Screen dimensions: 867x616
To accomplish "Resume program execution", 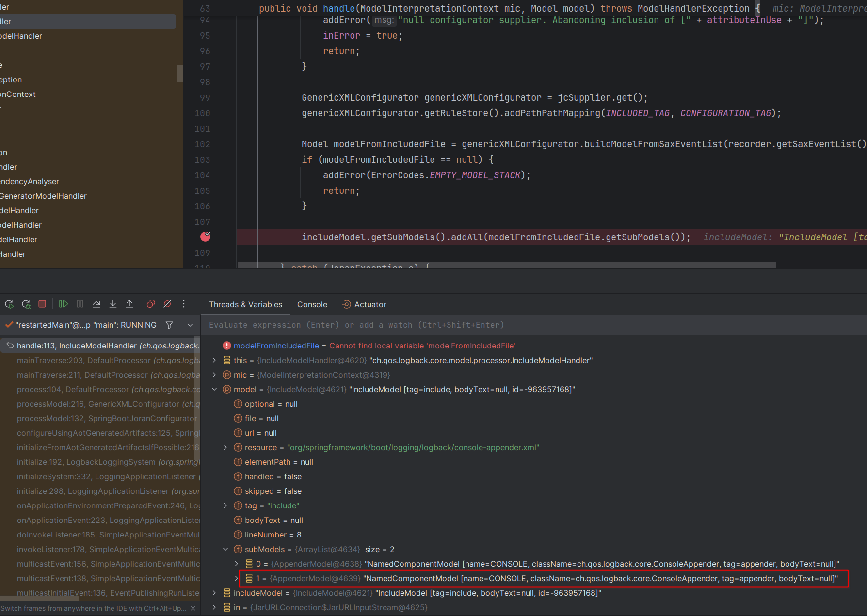I will [64, 304].
